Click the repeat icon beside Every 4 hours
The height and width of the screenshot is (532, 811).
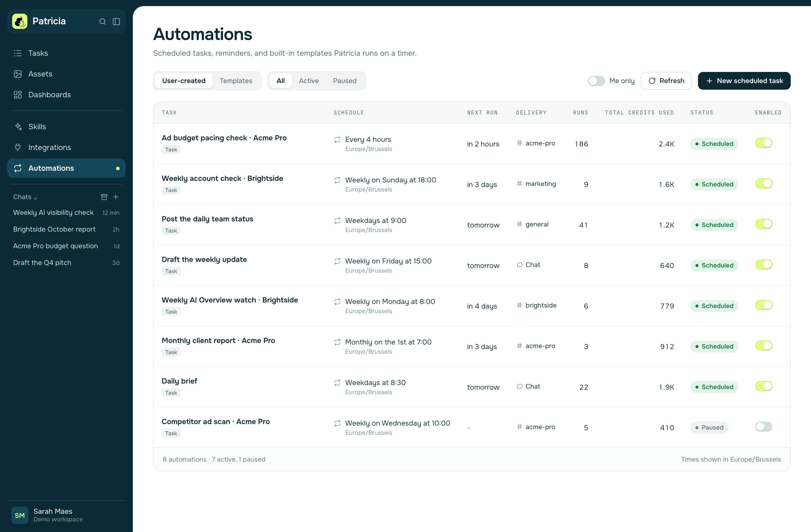point(337,140)
